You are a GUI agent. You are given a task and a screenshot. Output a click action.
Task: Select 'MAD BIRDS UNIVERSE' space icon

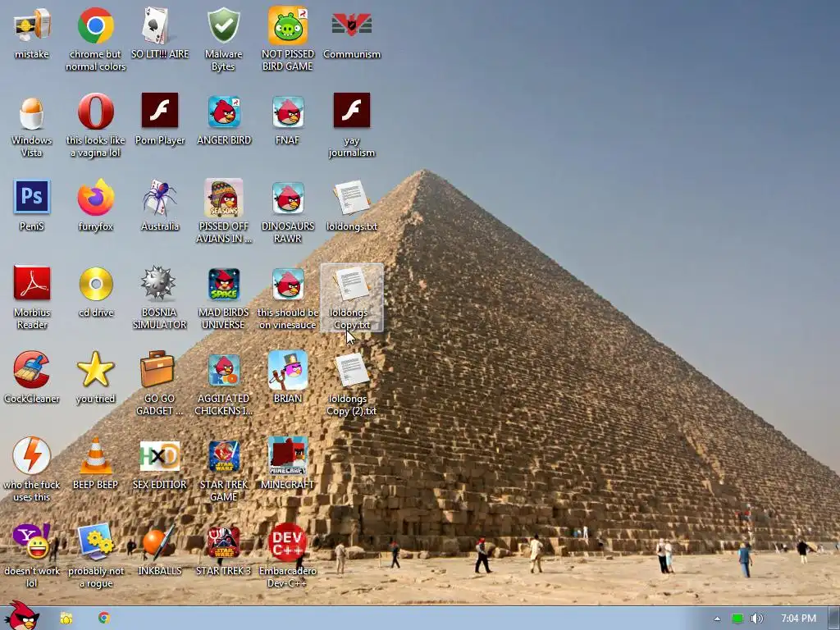[x=224, y=284]
